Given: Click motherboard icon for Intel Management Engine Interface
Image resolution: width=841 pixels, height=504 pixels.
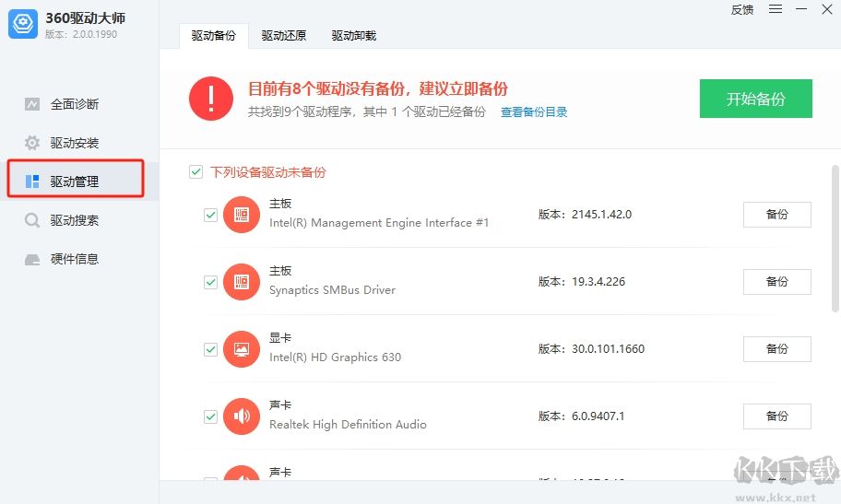Looking at the screenshot, I should coord(242,215).
